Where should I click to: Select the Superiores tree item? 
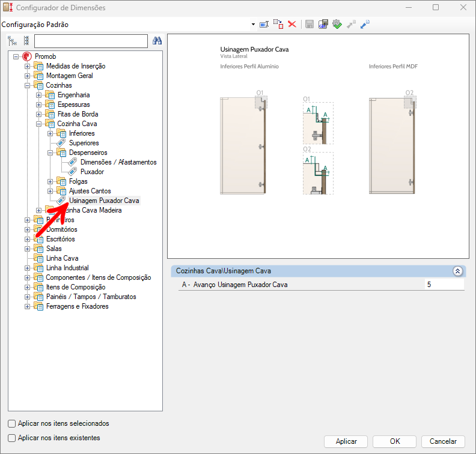click(84, 143)
